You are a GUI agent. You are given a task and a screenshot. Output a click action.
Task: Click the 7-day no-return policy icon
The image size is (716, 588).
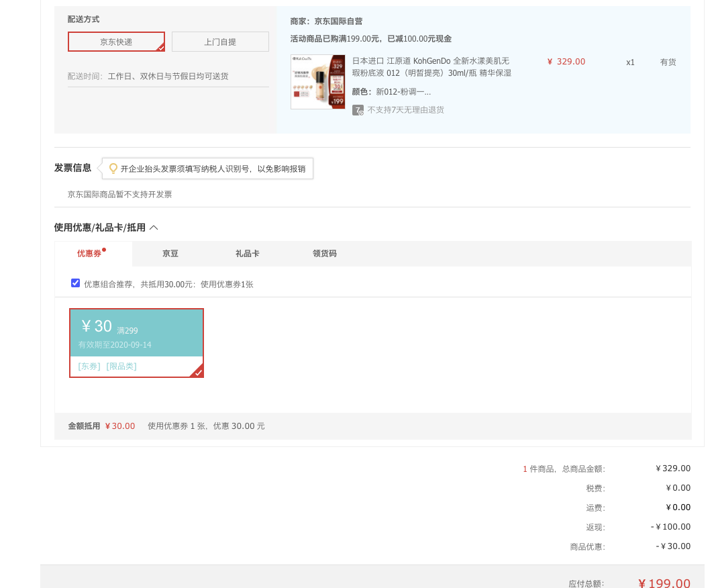358,110
